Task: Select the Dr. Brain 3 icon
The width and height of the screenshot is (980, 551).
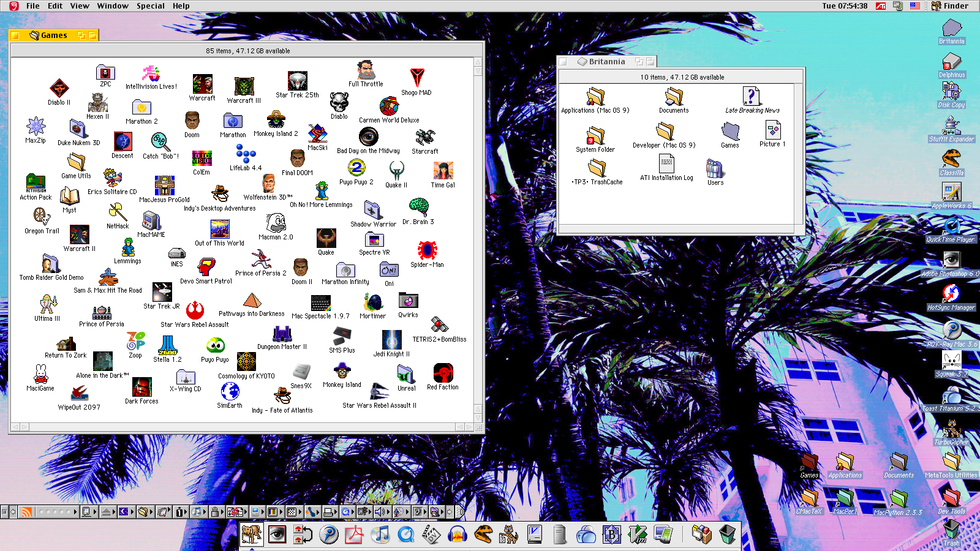Action: [x=418, y=208]
